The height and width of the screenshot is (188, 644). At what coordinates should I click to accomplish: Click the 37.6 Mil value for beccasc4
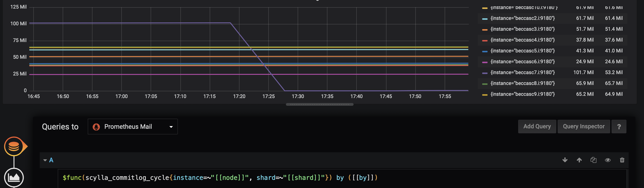[x=614, y=40]
